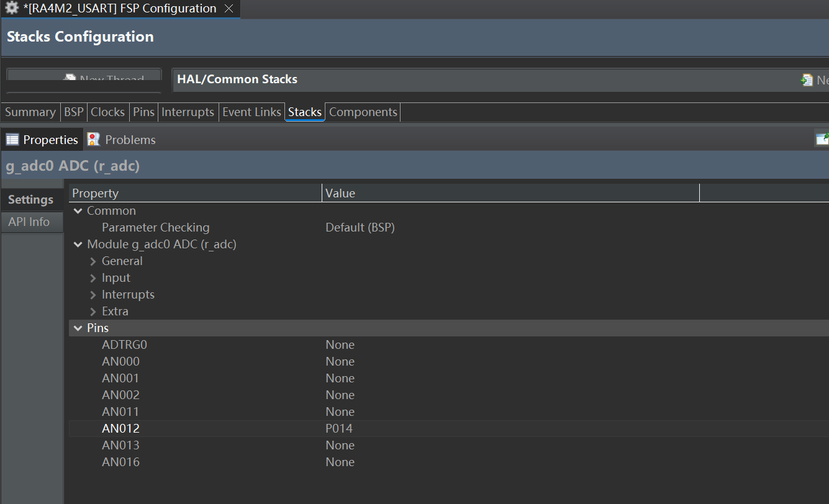Click the properties toolbar icon at far right
The height and width of the screenshot is (504, 829).
click(x=822, y=139)
